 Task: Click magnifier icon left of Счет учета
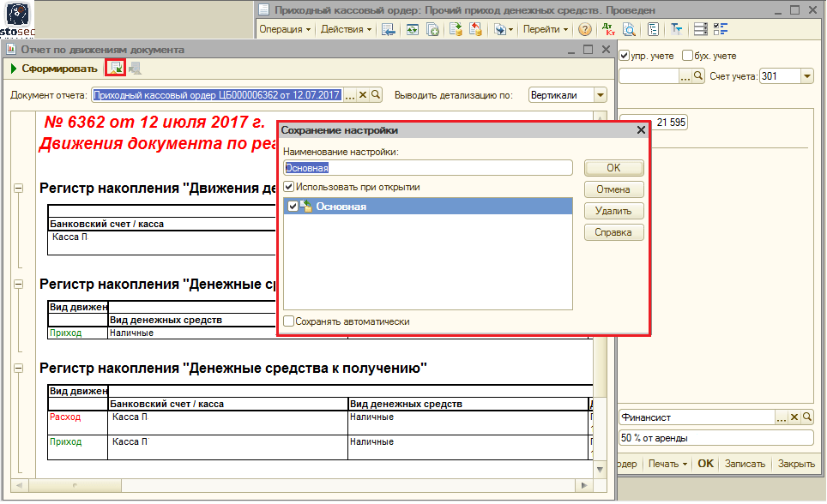click(698, 76)
